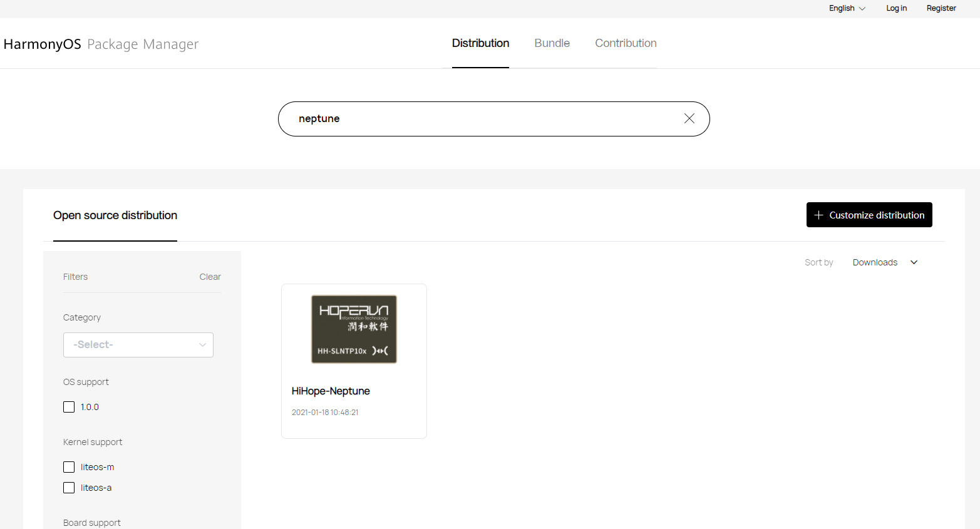Screen dimensions: 980x529
Task: Open the HiHope-Neptune distribution title
Action: pos(331,391)
